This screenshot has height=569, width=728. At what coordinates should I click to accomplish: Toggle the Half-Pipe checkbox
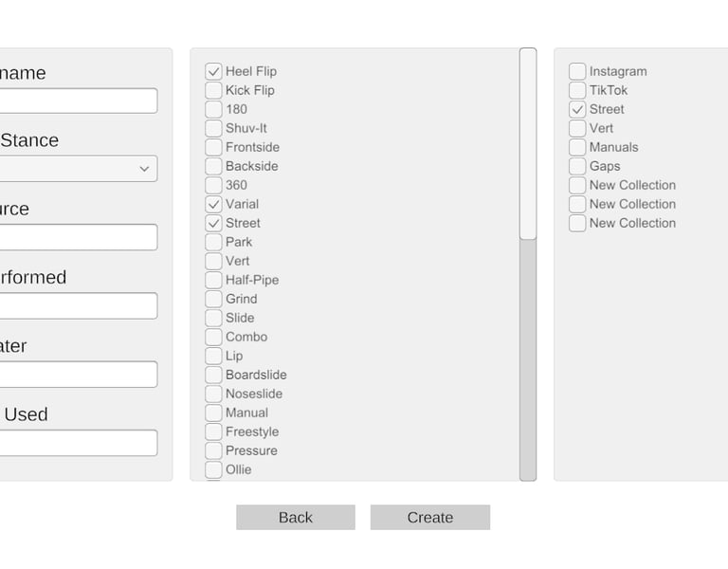(x=214, y=280)
